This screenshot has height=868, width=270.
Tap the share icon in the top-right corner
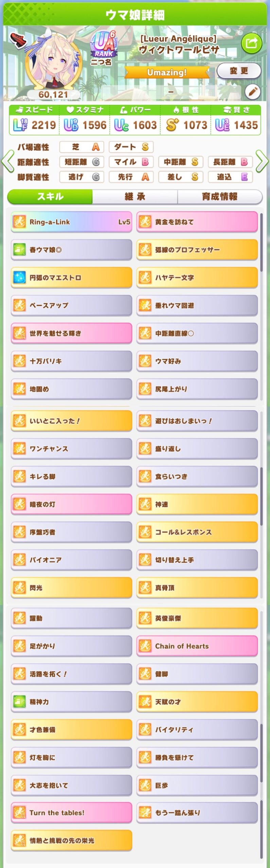pos(251,43)
